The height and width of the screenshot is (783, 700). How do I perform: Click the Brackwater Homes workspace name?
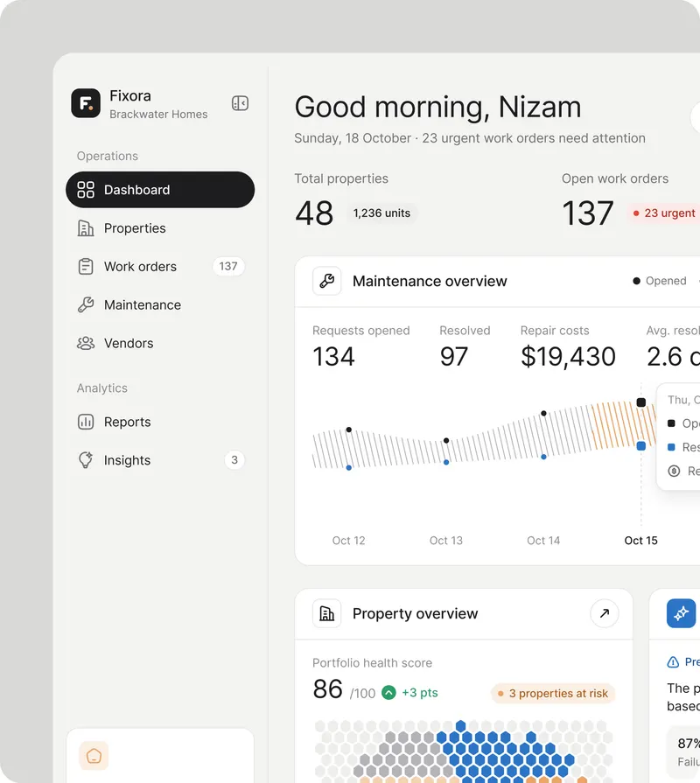click(158, 115)
